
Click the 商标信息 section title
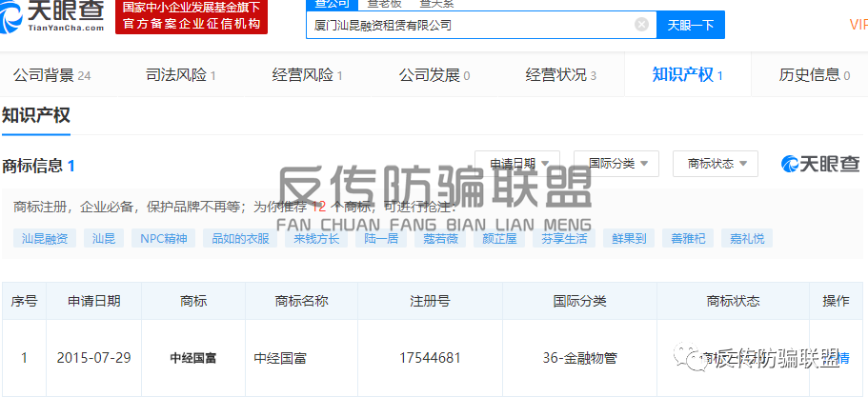[32, 166]
